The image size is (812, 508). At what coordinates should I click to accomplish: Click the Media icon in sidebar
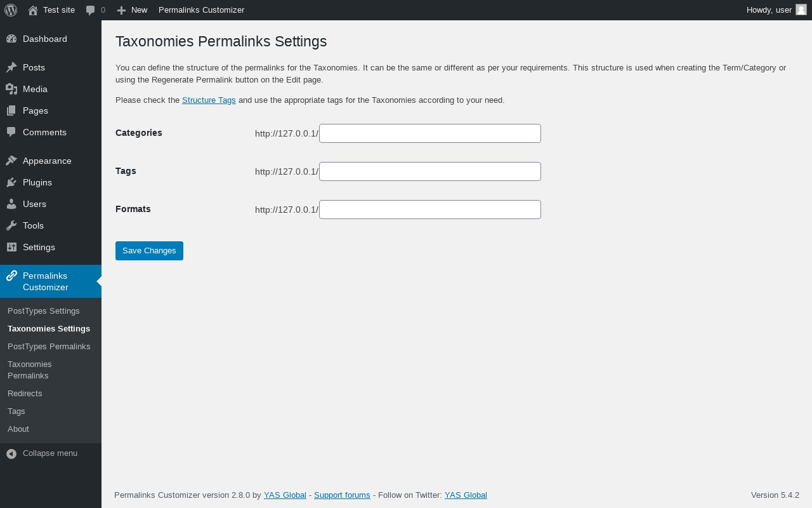point(11,89)
